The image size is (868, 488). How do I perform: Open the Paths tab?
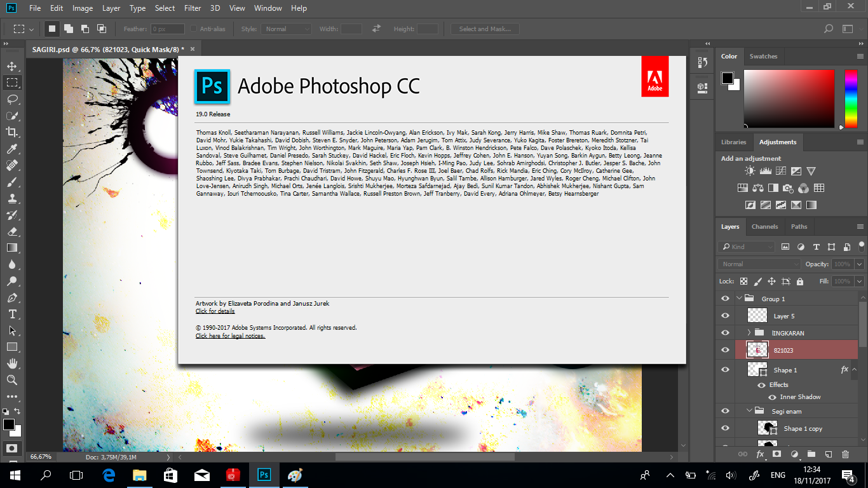click(x=799, y=227)
